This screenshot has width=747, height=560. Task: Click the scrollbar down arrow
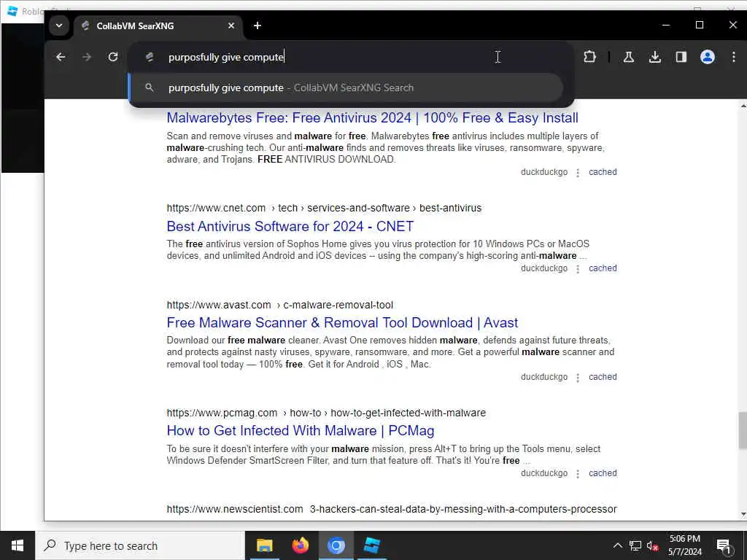(743, 515)
